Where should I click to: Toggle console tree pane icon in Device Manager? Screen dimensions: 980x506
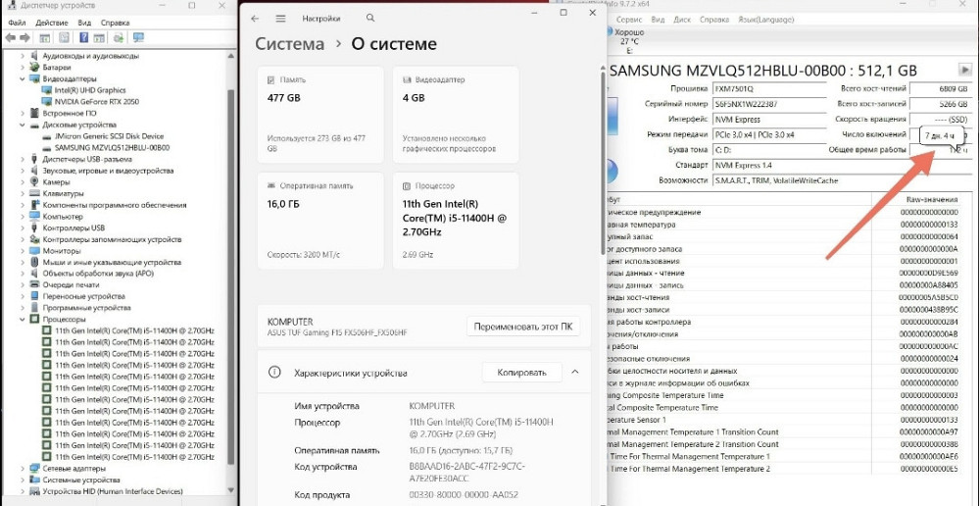coord(45,38)
